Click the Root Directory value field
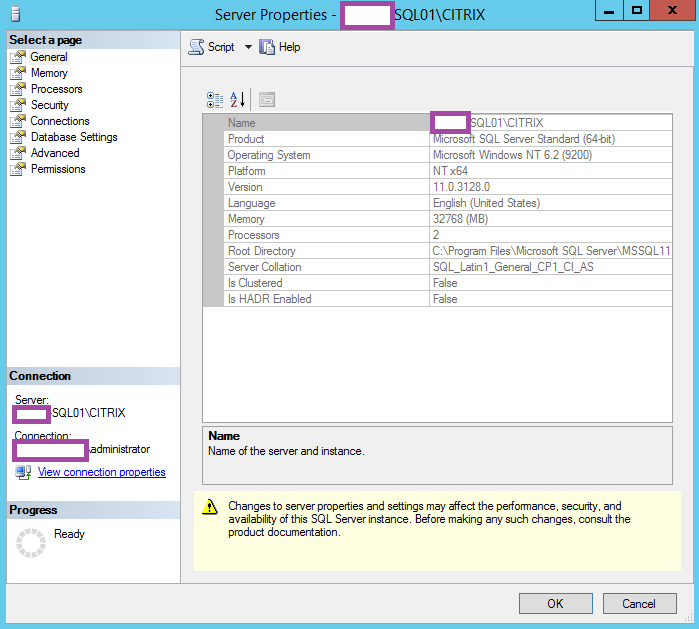Image resolution: width=699 pixels, height=629 pixels. [x=550, y=251]
